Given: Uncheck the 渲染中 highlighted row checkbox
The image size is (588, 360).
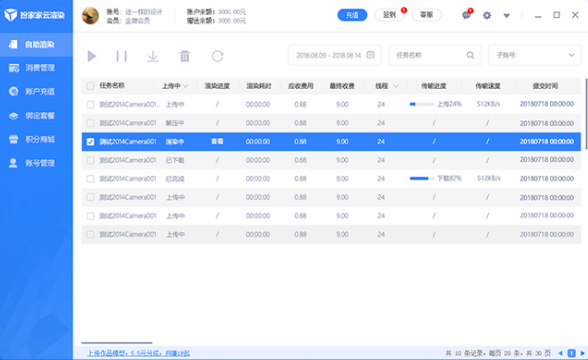Looking at the screenshot, I should click(90, 142).
